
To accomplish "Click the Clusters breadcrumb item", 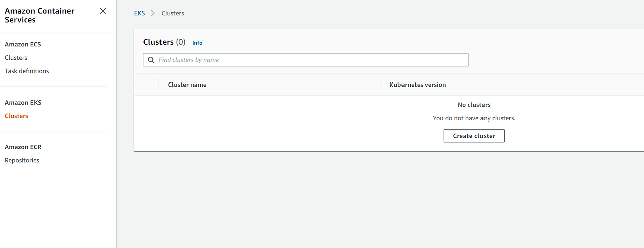I will 173,13.
